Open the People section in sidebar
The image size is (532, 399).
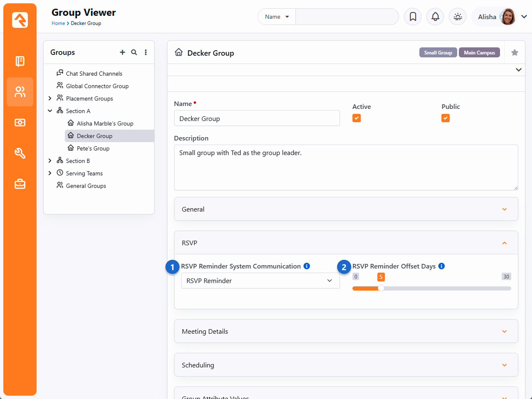pos(20,92)
